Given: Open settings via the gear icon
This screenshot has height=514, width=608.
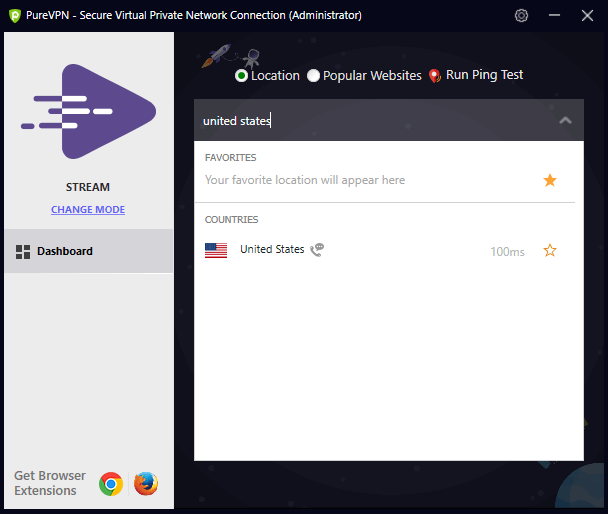Looking at the screenshot, I should (x=521, y=16).
